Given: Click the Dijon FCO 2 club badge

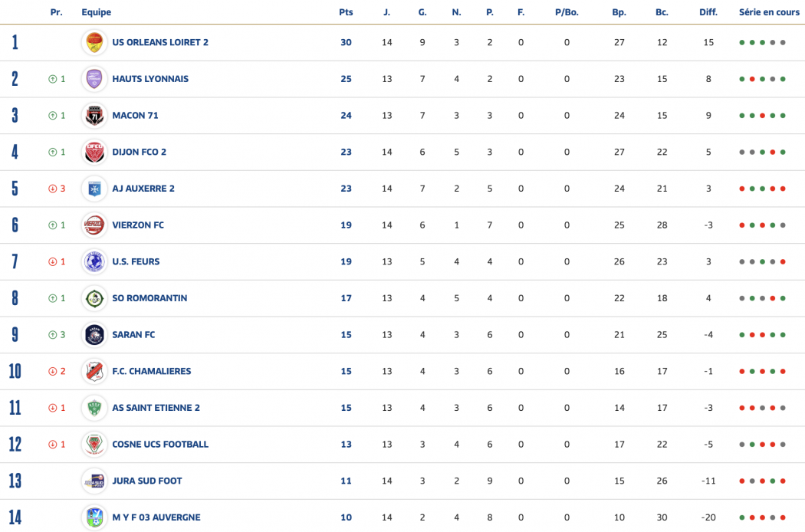Looking at the screenshot, I should coord(94,152).
